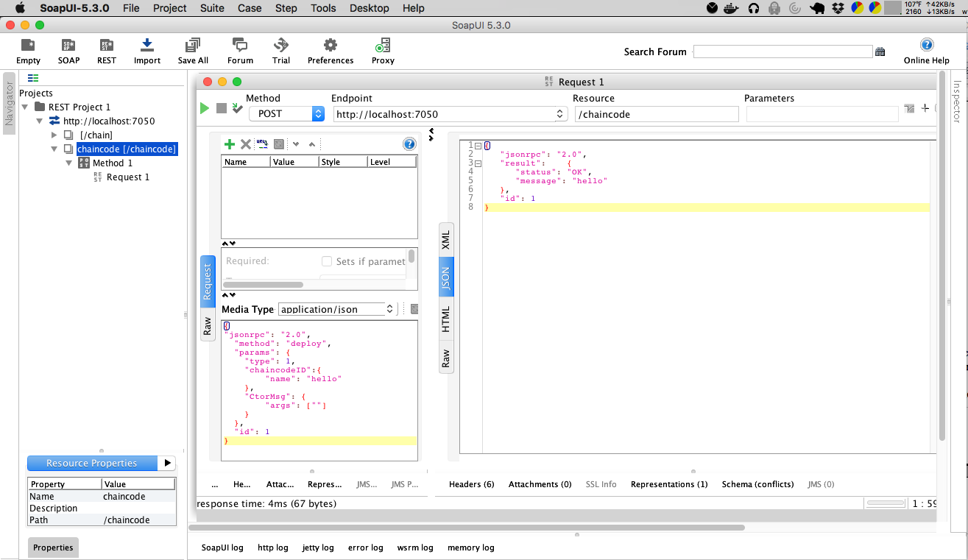Open the http log
The image size is (968, 560).
(273, 547)
